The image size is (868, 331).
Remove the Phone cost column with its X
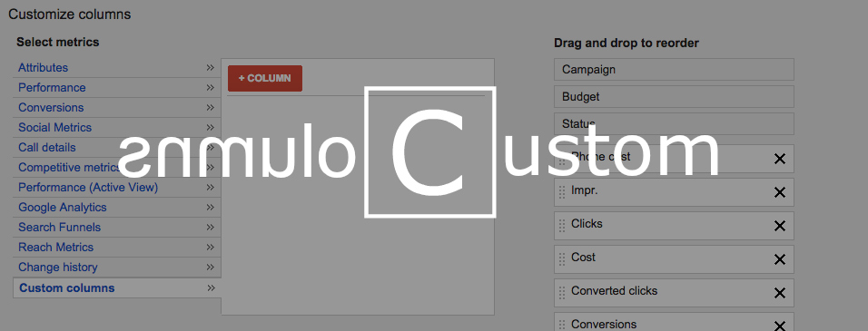coord(779,159)
